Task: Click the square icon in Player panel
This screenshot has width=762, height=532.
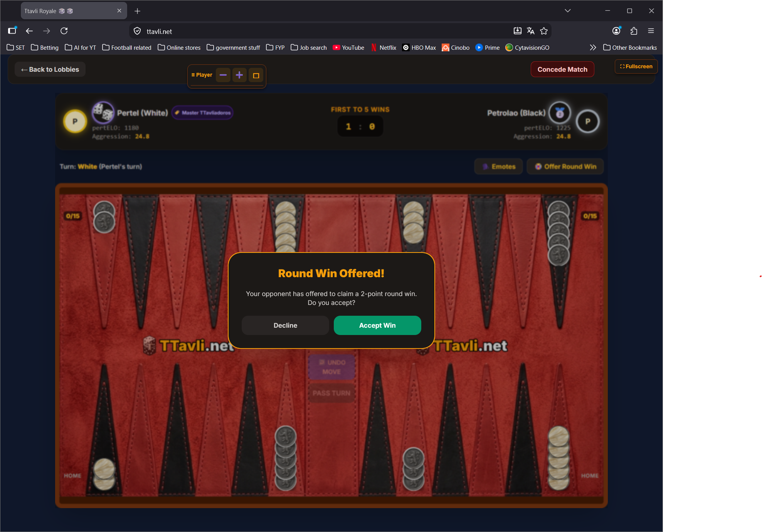Action: (256, 75)
